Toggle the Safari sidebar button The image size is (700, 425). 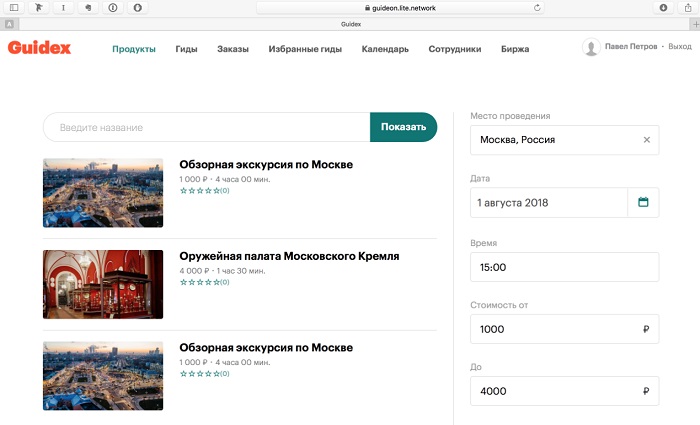pyautogui.click(x=14, y=8)
